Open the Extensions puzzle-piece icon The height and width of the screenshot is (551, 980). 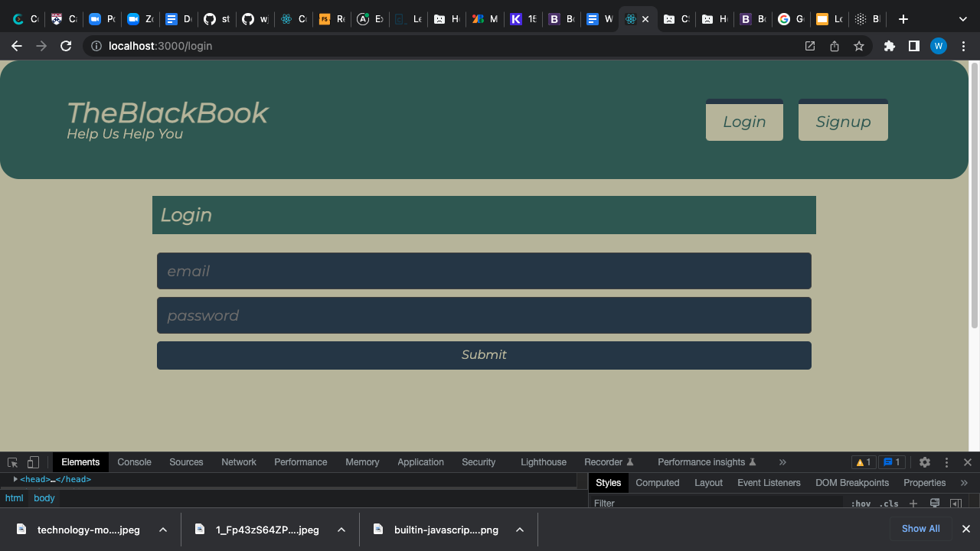pos(889,46)
